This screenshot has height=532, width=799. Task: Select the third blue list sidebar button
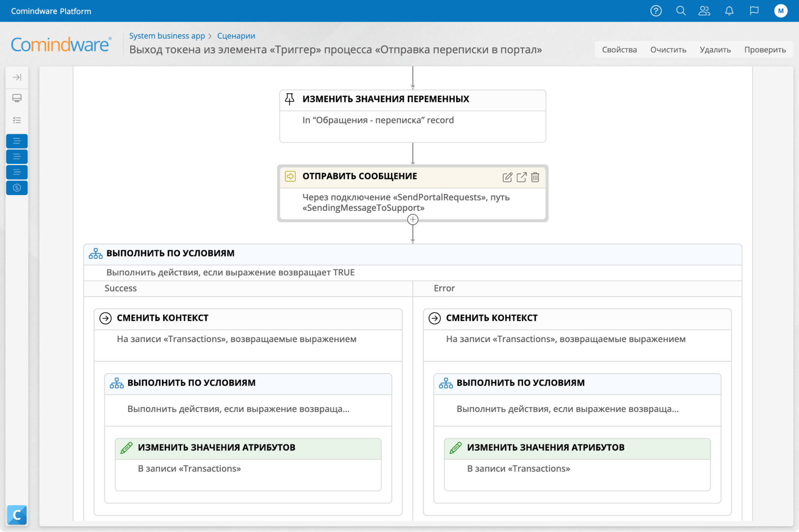[x=17, y=172]
